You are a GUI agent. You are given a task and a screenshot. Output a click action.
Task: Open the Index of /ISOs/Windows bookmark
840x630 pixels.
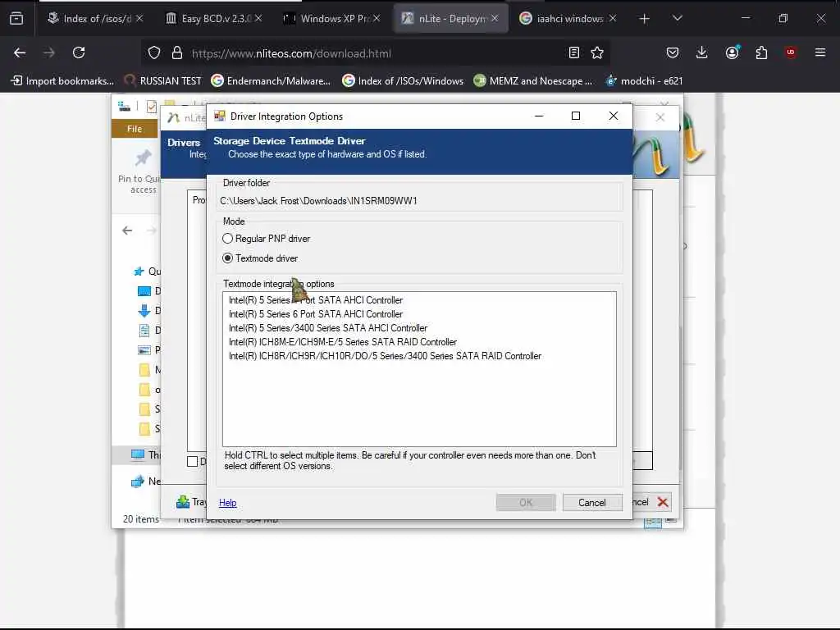tap(403, 81)
